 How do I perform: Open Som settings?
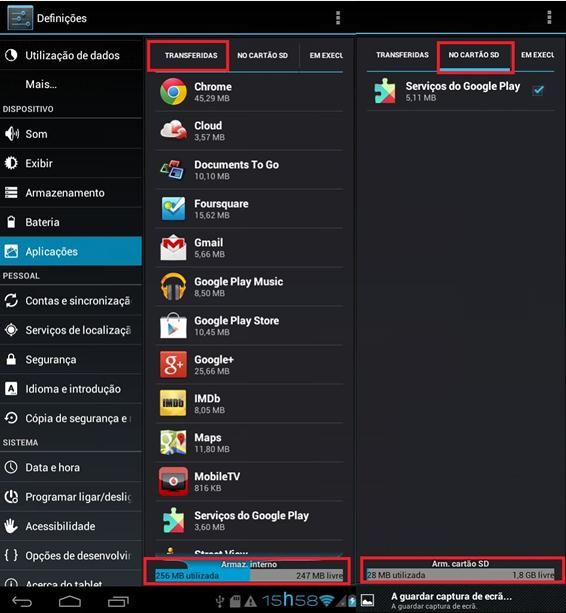click(71, 134)
